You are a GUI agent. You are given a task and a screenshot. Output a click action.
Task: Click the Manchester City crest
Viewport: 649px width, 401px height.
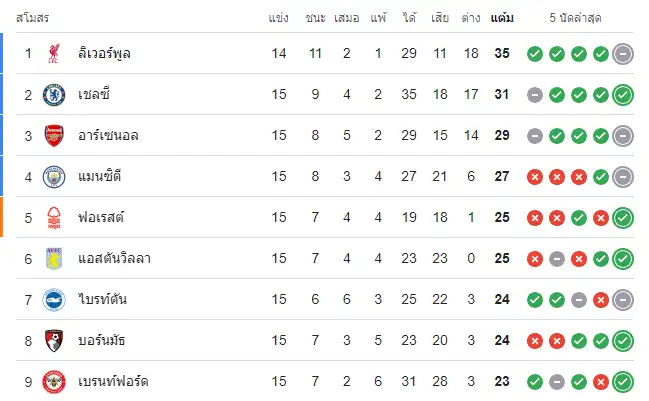54,177
